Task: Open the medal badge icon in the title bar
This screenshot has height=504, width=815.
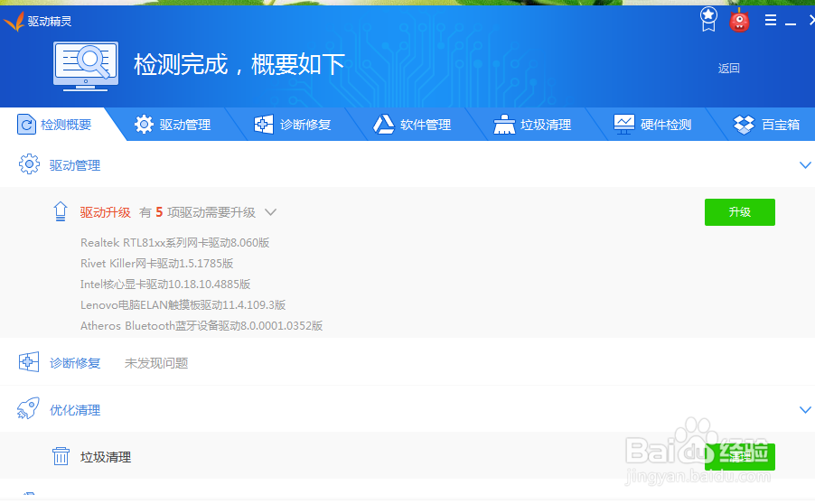Action: (708, 20)
